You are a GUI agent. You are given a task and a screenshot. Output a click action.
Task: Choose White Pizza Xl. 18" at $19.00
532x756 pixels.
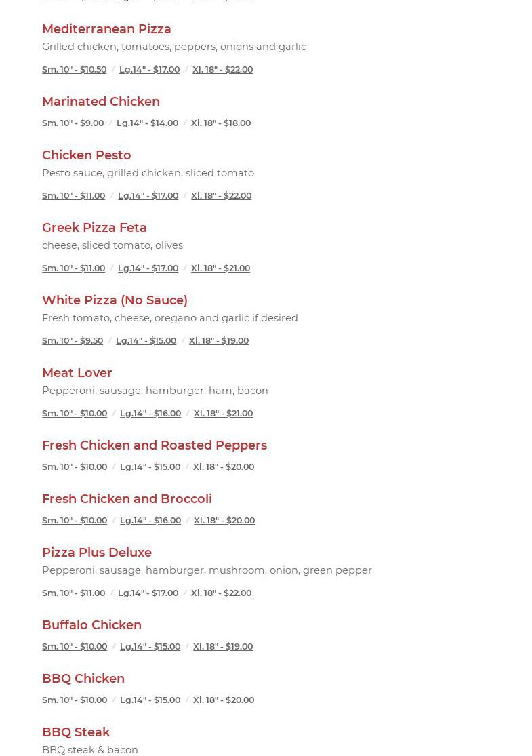pyautogui.click(x=218, y=340)
